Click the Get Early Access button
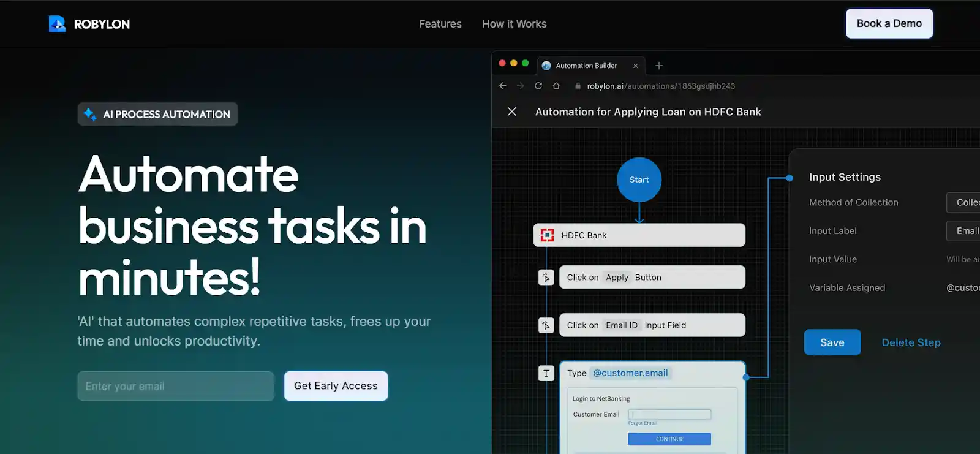980x454 pixels. tap(336, 386)
